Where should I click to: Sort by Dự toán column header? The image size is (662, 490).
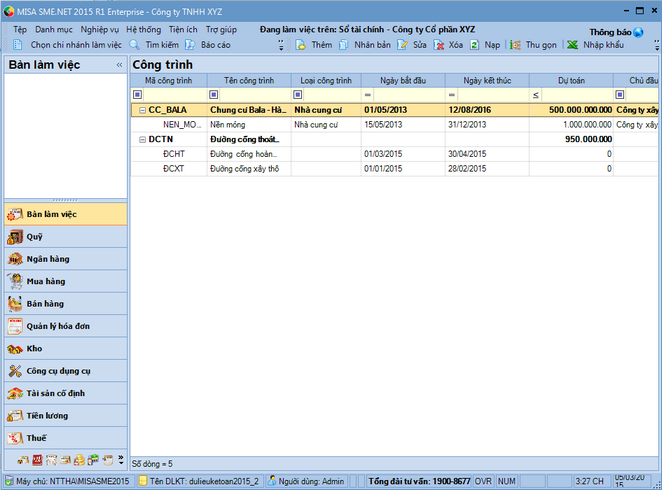click(571, 81)
